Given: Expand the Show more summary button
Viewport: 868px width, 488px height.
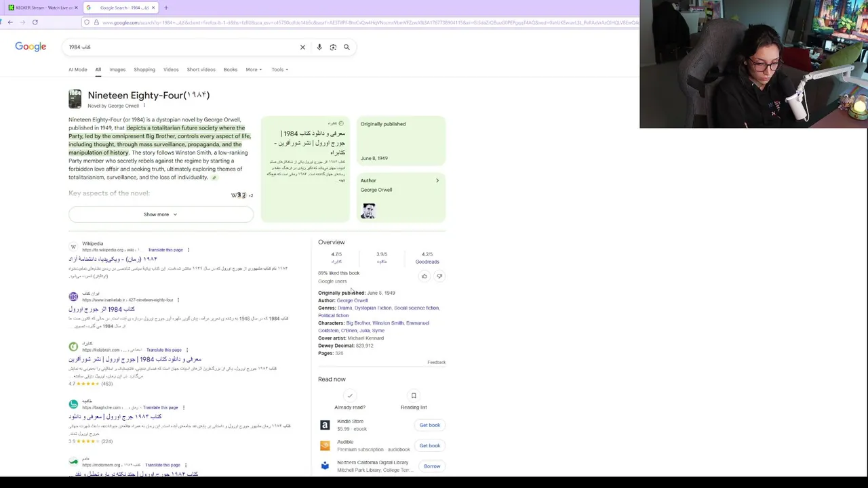Looking at the screenshot, I should (x=161, y=214).
